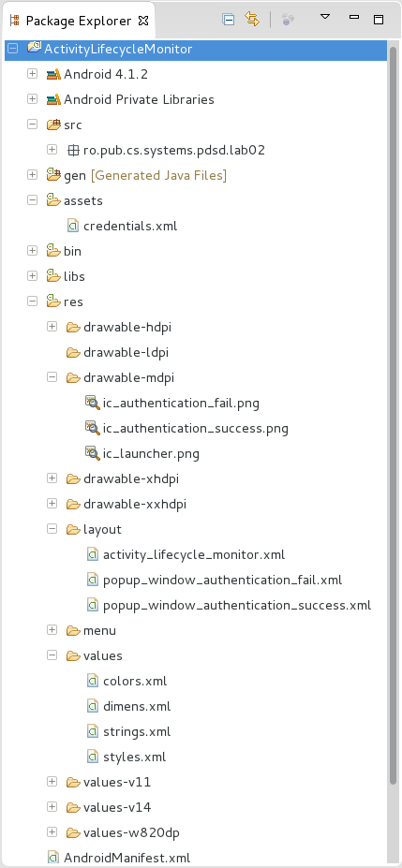Screen dimensions: 402x868
Task: Select '[Generated Java Files]' label text
Action: [x=158, y=175]
